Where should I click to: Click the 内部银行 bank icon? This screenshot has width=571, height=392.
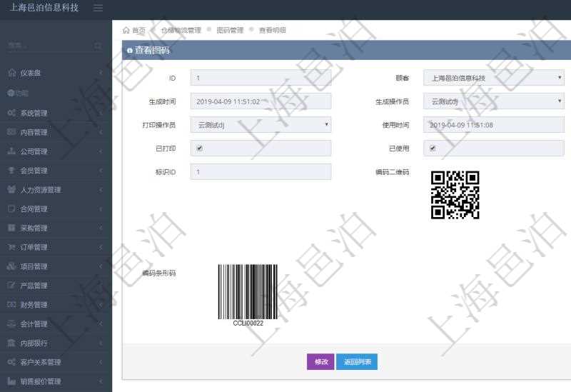(x=11, y=343)
